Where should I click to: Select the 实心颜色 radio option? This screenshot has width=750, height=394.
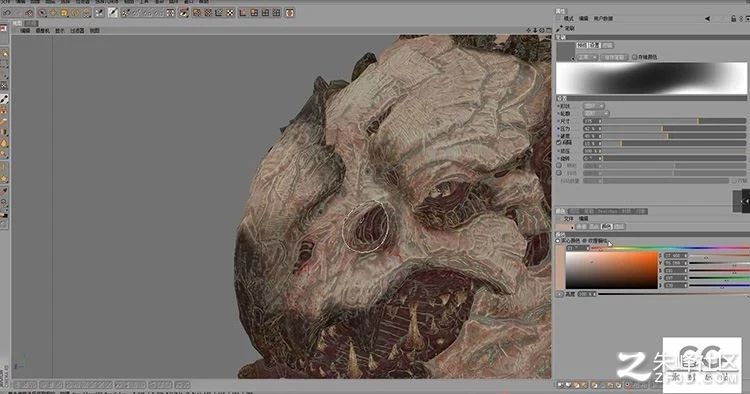558,241
